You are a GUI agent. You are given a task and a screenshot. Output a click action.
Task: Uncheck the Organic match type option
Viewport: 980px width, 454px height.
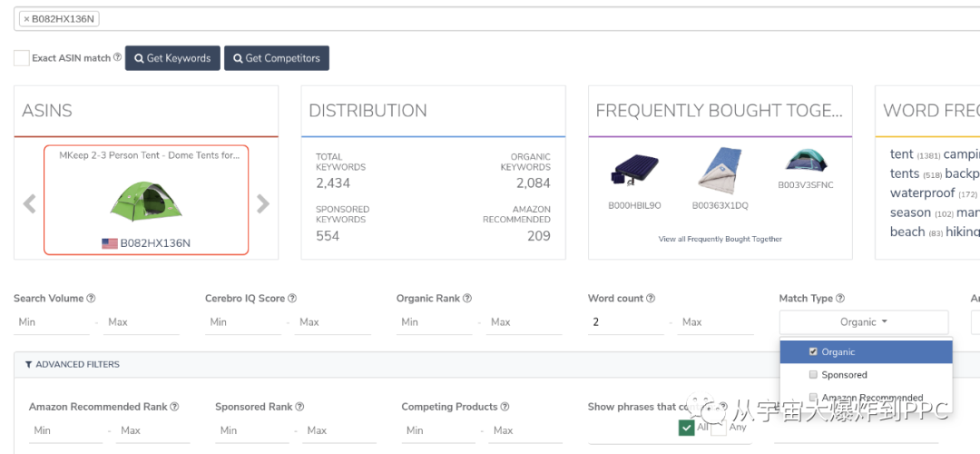[x=813, y=352]
